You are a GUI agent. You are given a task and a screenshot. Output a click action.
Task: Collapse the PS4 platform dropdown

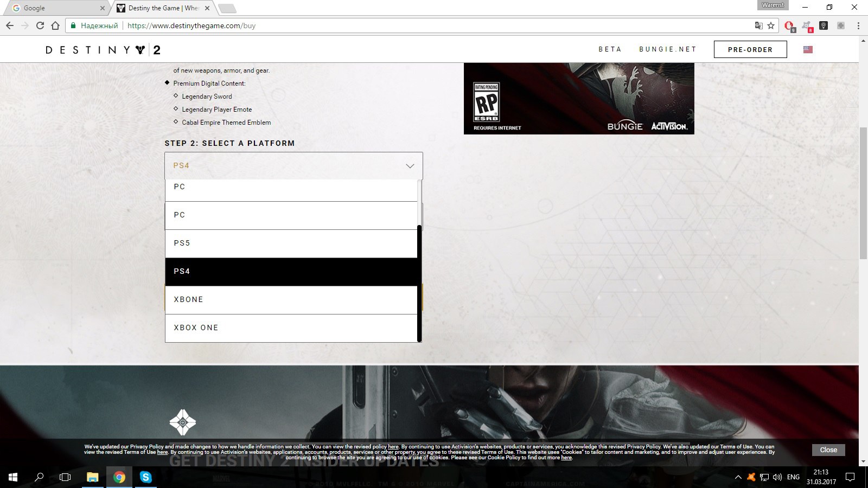293,166
